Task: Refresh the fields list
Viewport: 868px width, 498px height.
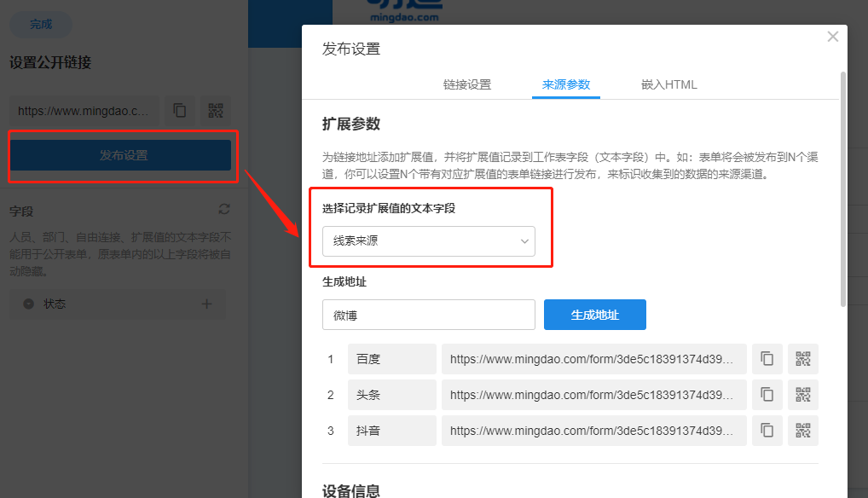Action: (x=224, y=209)
